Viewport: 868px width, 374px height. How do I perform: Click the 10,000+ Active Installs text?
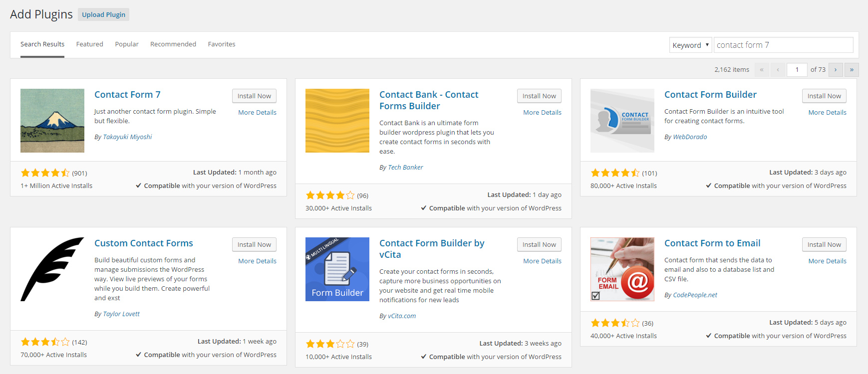pos(338,357)
